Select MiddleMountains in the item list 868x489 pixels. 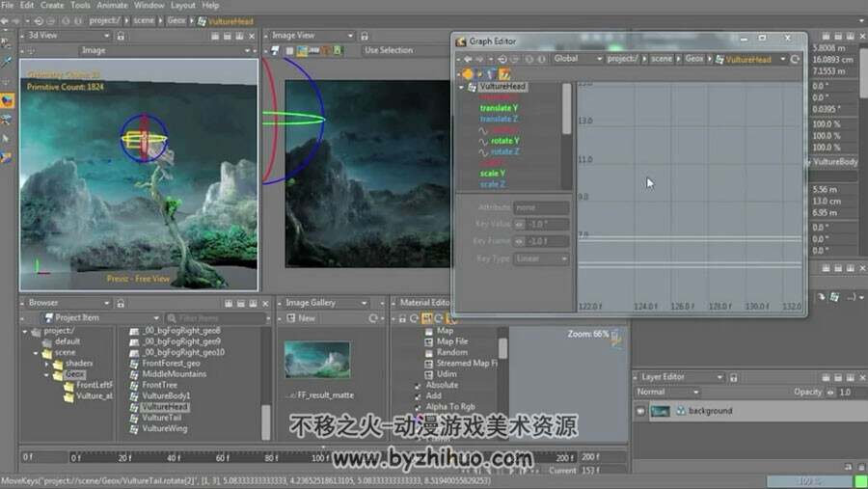tap(174, 374)
